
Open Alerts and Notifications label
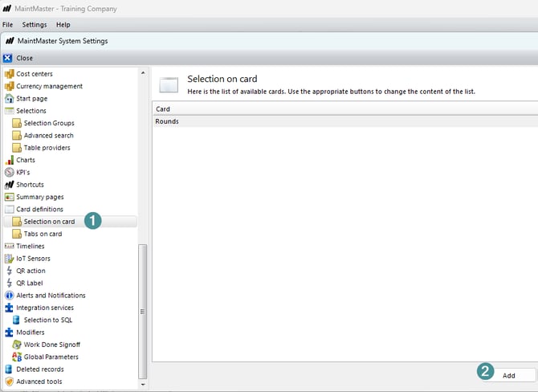point(51,295)
